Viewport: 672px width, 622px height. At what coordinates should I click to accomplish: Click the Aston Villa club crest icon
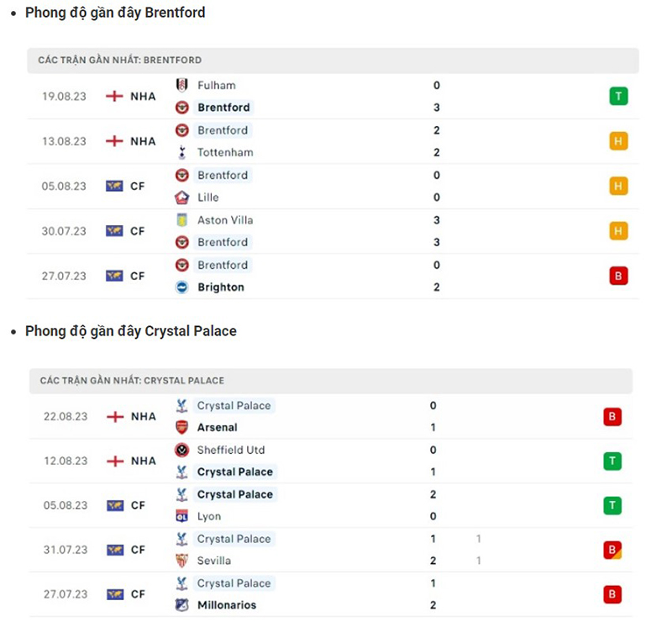(181, 220)
